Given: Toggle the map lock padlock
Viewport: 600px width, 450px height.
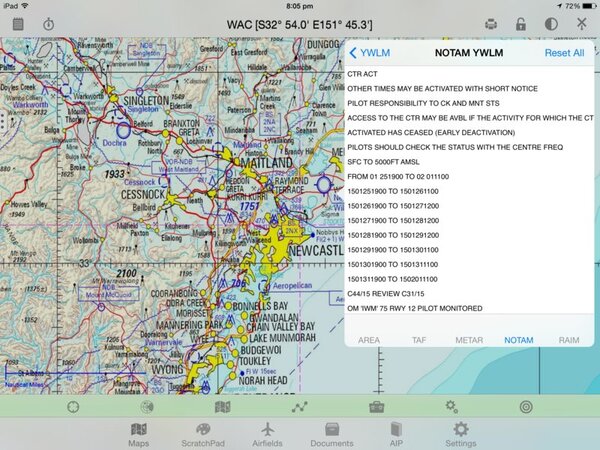Looking at the screenshot, I should click(x=520, y=23).
